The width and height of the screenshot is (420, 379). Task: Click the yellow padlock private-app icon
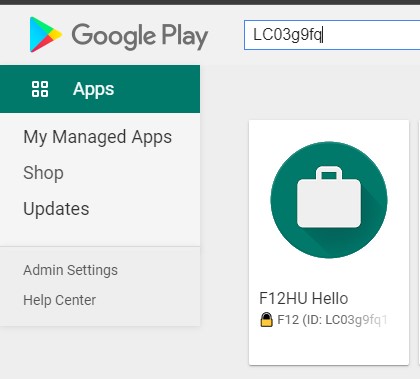tap(266, 319)
